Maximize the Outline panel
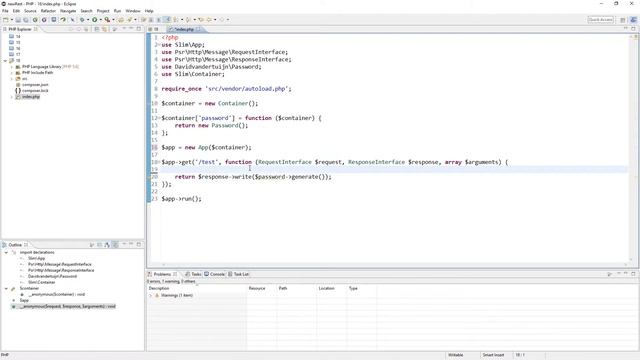640x360 pixels. [139, 244]
